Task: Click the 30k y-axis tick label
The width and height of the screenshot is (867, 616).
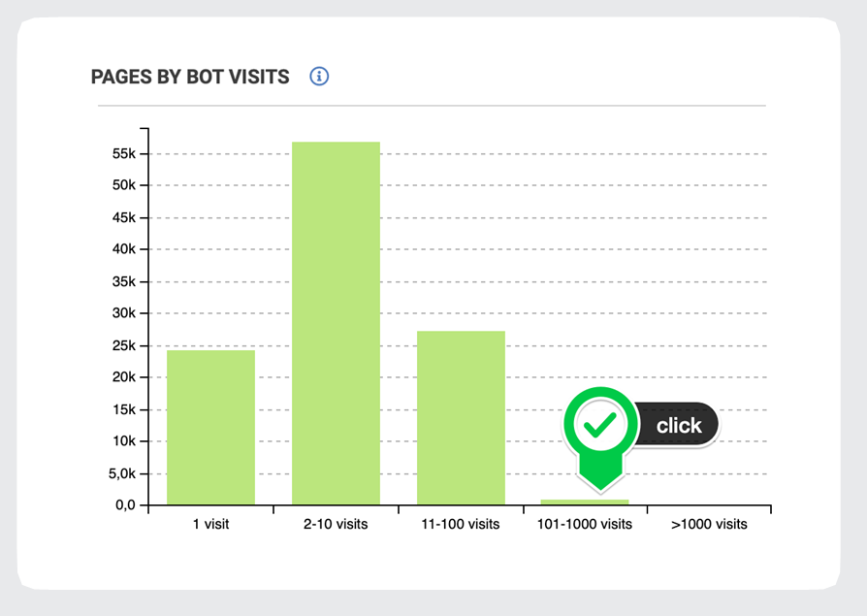Action: pyautogui.click(x=124, y=313)
